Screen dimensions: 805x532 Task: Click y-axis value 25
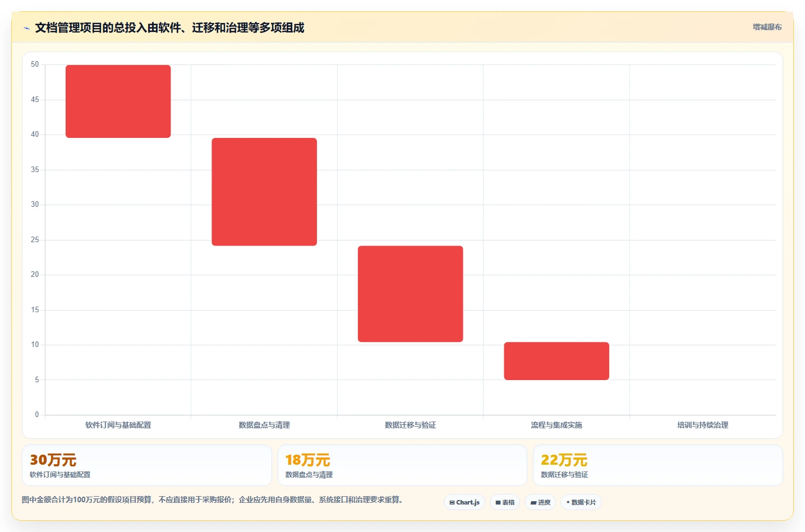[x=35, y=240]
